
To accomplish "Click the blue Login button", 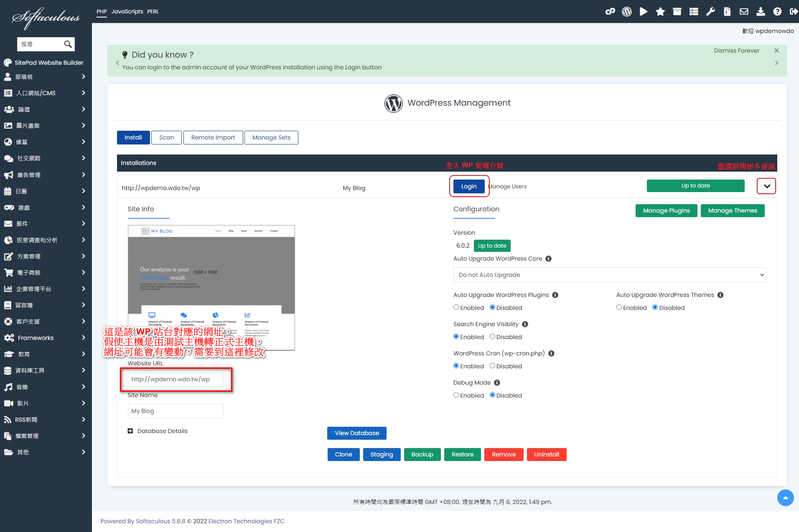I will click(x=468, y=186).
